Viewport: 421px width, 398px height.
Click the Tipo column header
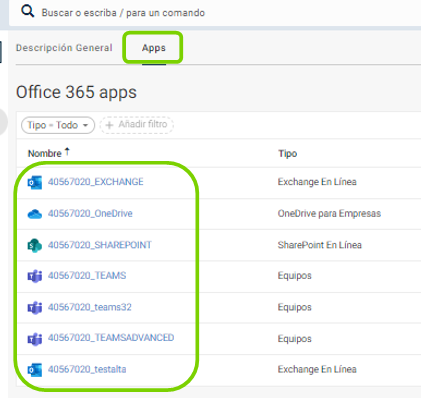tap(287, 153)
